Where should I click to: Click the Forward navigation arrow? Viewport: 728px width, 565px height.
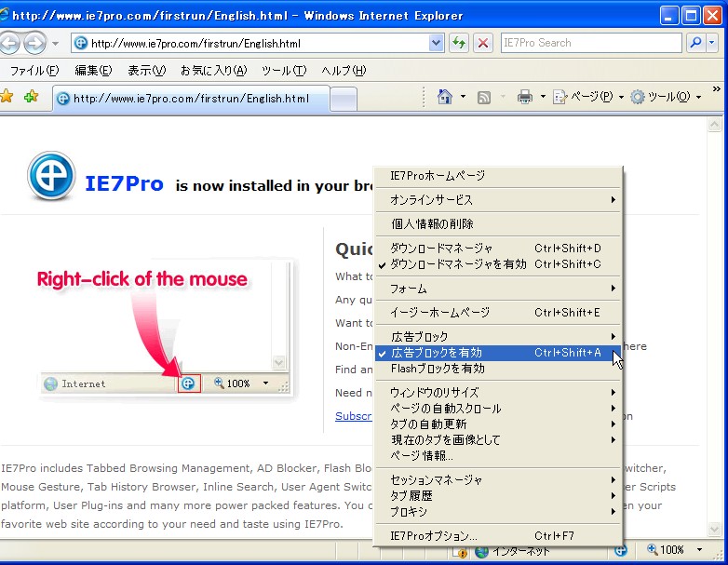click(34, 44)
